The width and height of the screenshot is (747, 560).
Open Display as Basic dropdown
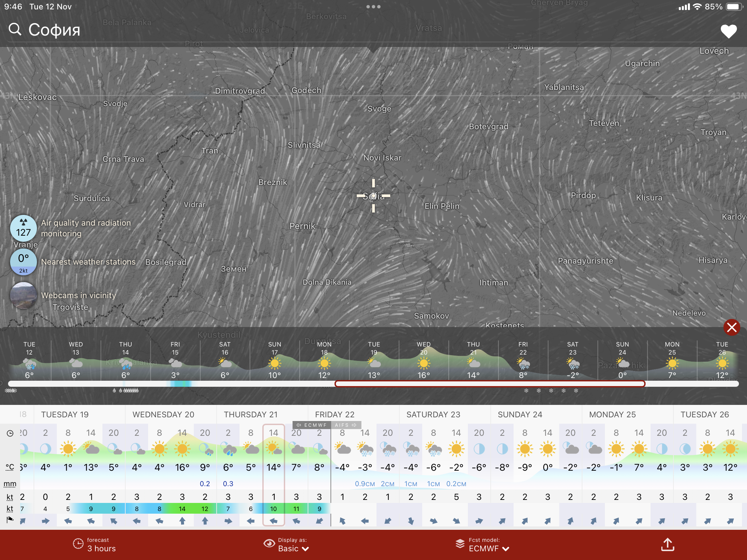[x=287, y=545]
